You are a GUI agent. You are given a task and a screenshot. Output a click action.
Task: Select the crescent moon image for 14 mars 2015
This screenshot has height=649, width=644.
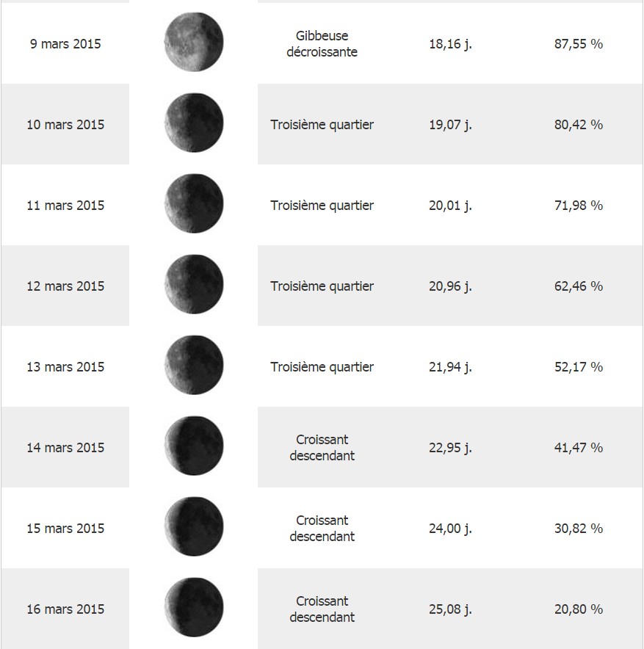194,446
